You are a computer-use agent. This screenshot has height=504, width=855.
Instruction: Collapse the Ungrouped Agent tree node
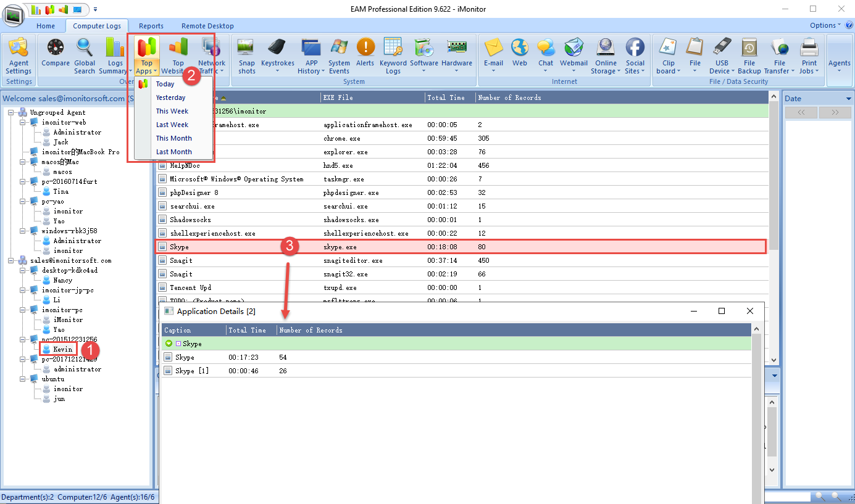tap(12, 112)
